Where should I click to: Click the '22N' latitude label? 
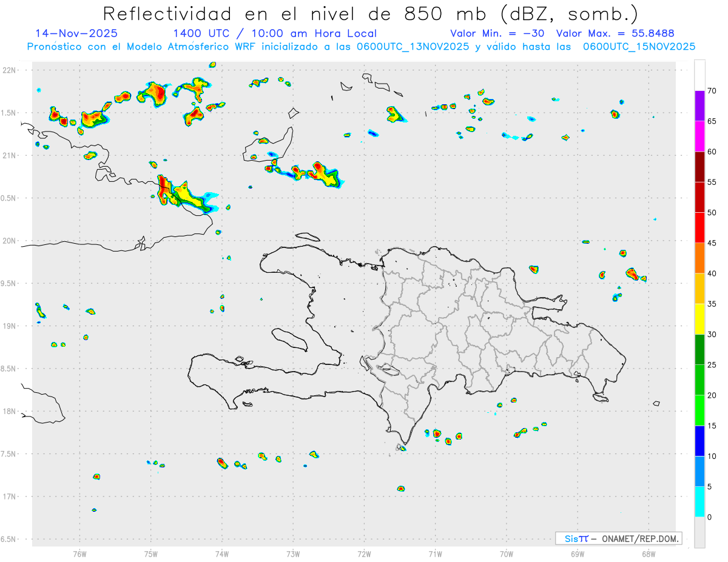coord(9,70)
